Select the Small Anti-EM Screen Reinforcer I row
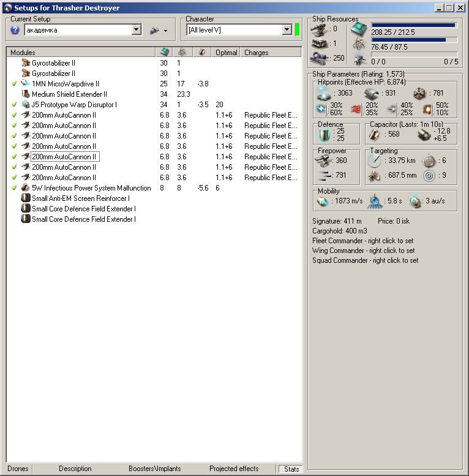The height and width of the screenshot is (476, 469). [x=154, y=198]
